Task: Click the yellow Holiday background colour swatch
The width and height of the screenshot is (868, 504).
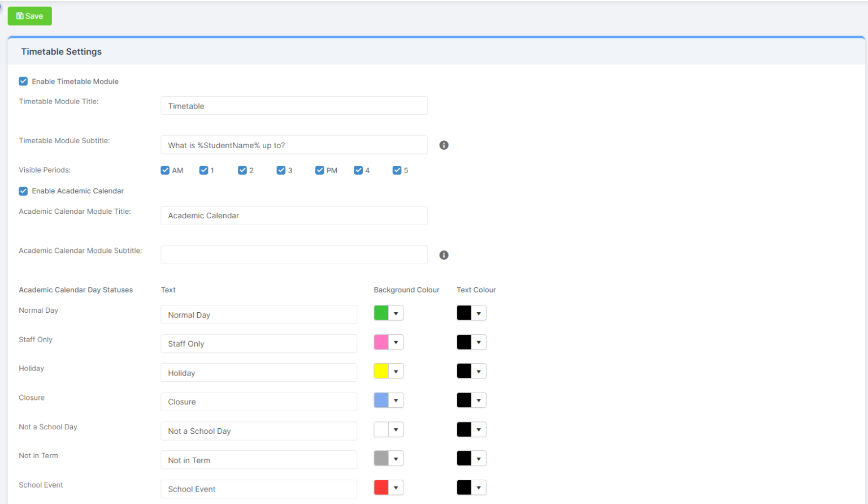Action: pyautogui.click(x=381, y=371)
